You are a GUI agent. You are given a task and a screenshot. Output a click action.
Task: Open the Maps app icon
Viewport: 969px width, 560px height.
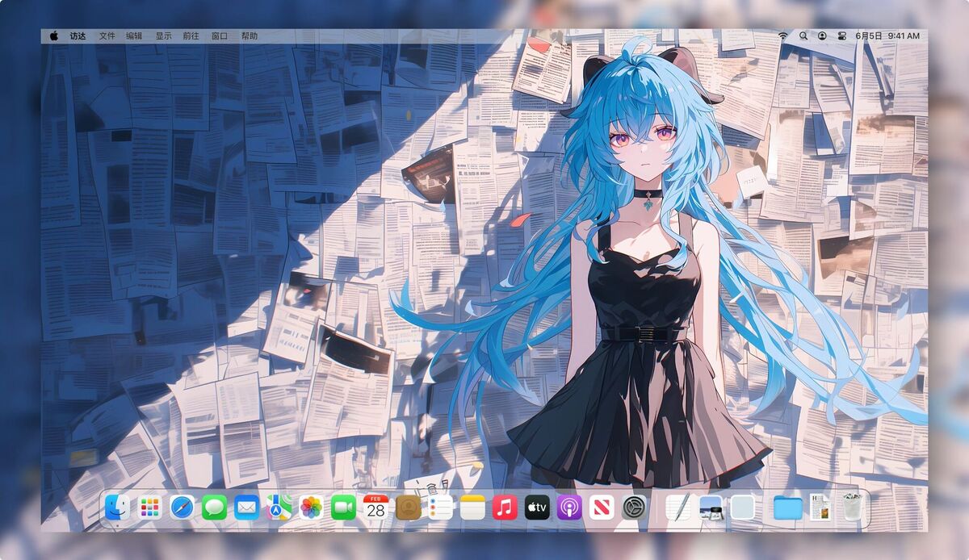[279, 508]
